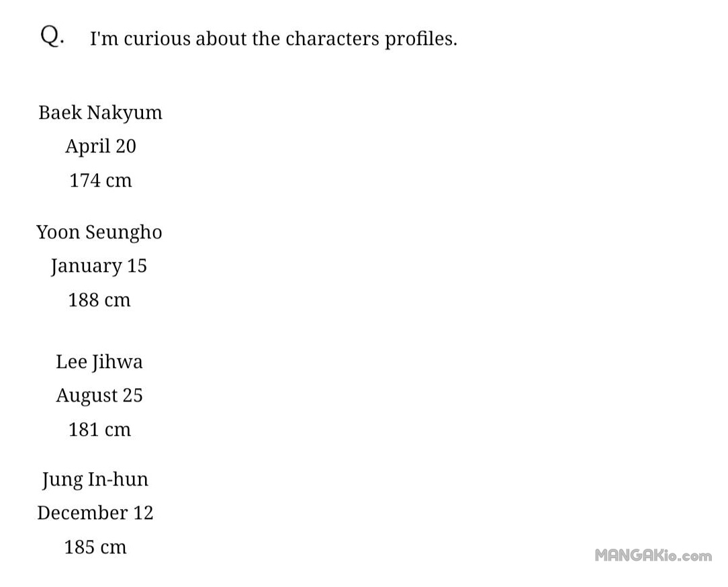Click the birthday "January 15"
This screenshot has height=587, width=728.
[99, 266]
